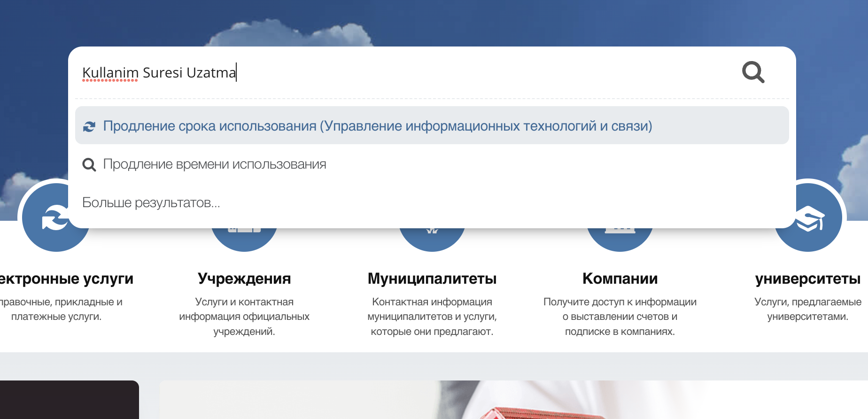Go to the Компании heading
Screen dimensions: 868x419
pyautogui.click(x=620, y=279)
